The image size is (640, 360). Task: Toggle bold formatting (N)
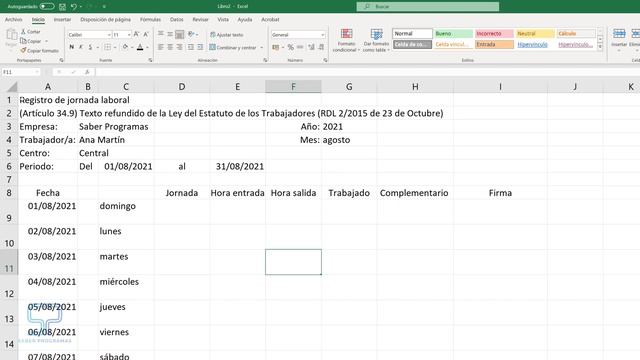coord(72,47)
